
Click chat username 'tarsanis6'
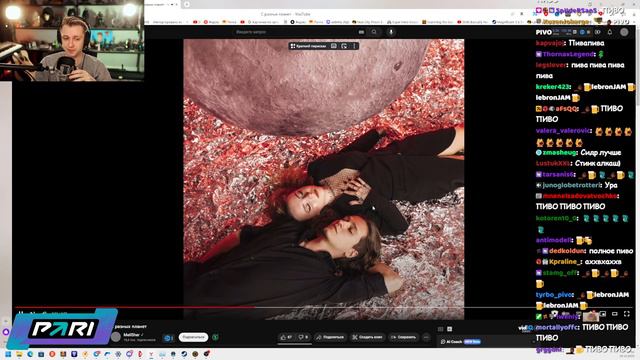558,174
